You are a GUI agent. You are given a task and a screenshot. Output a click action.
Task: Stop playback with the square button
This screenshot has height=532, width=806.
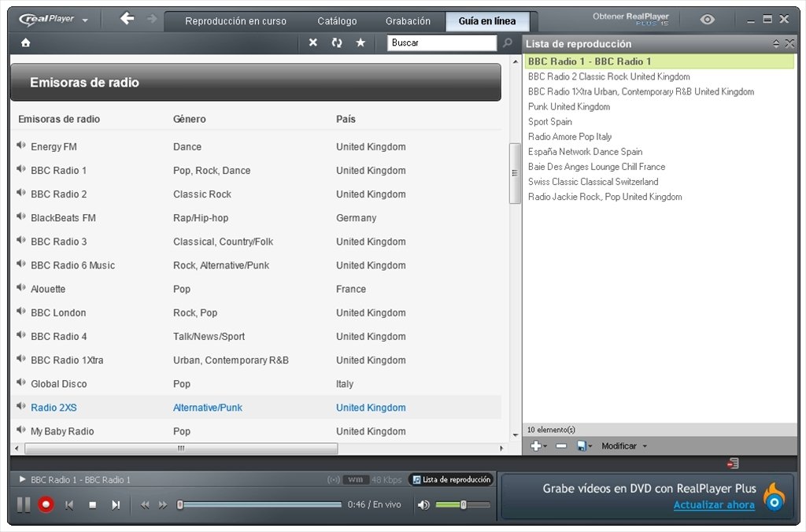93,505
